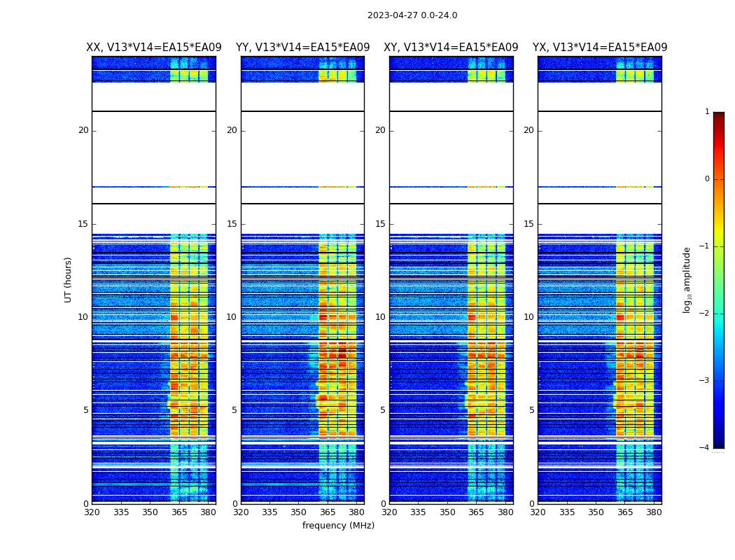Click the 20 tick on the XX panel's UT axis

click(x=83, y=130)
